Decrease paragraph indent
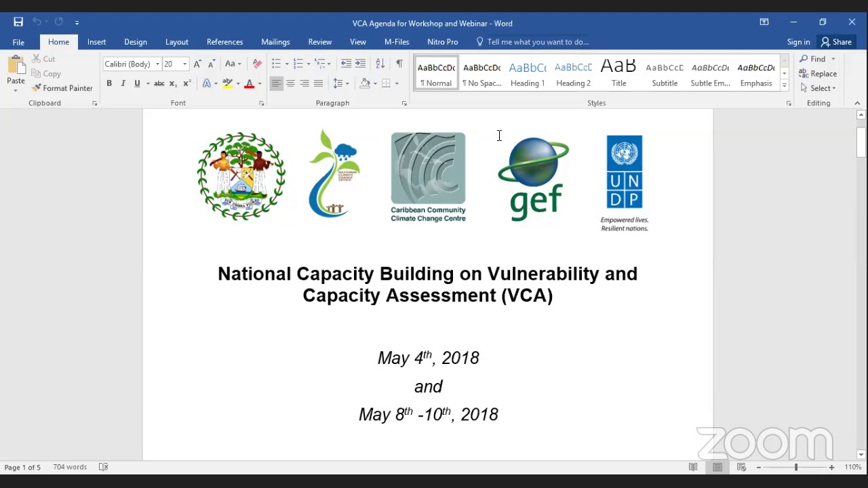 pos(346,64)
